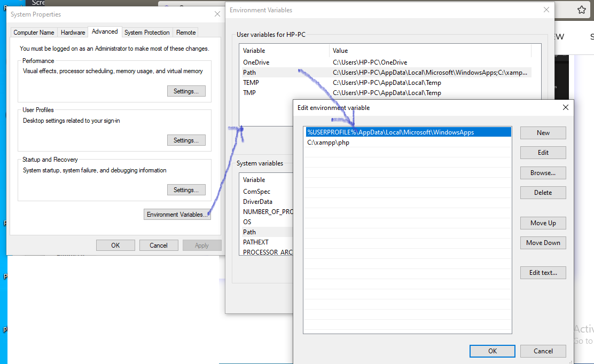The image size is (594, 364).
Task: Click the Variable column header in system variables
Action: [267, 180]
